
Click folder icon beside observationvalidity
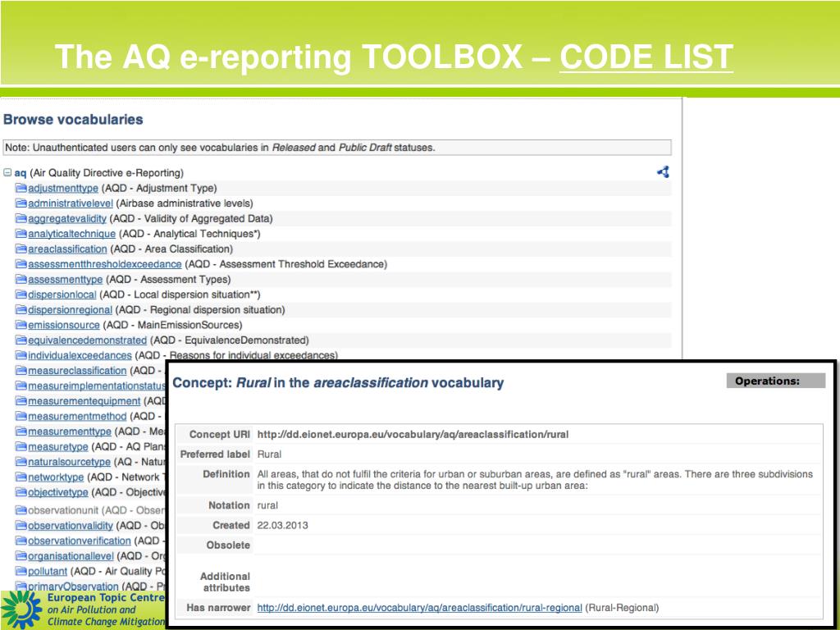(x=21, y=526)
